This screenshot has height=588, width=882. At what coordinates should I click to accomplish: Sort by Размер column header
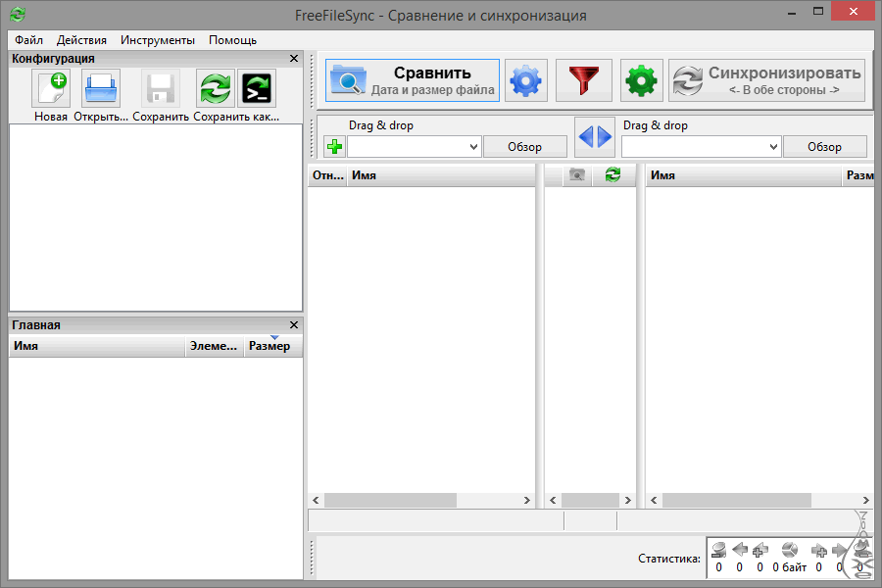click(x=273, y=346)
